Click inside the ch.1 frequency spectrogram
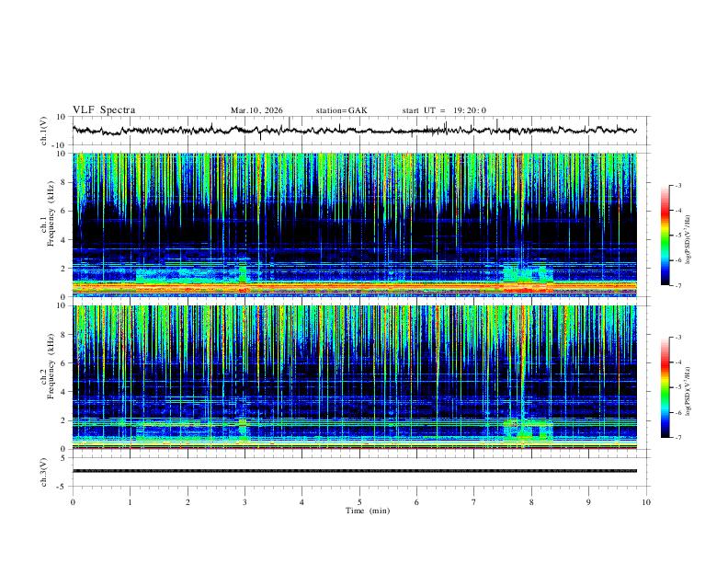 pos(354,224)
